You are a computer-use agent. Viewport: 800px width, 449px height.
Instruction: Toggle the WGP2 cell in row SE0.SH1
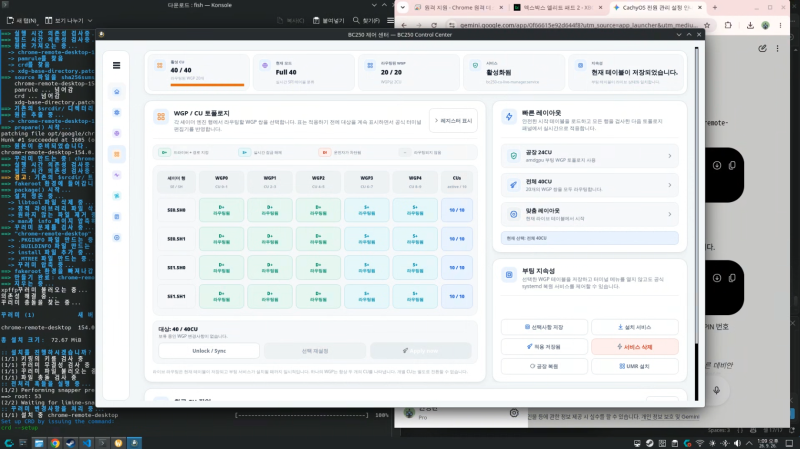click(x=318, y=239)
